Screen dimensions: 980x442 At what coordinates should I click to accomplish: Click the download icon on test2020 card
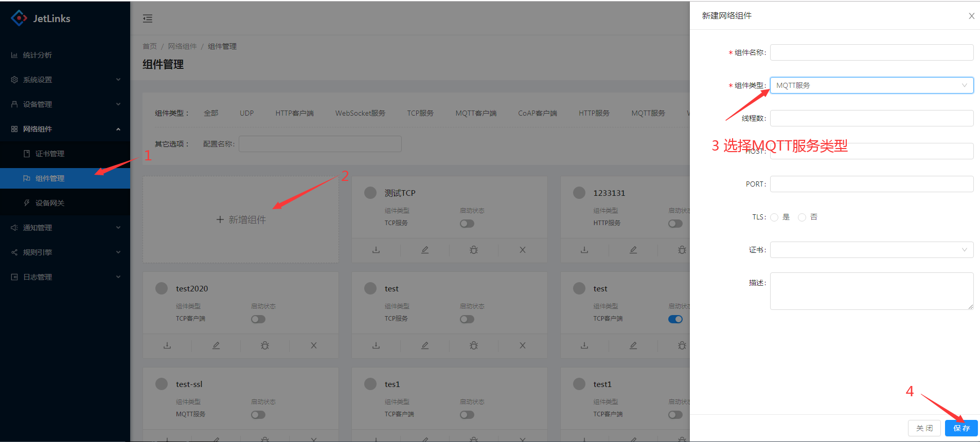tap(167, 346)
